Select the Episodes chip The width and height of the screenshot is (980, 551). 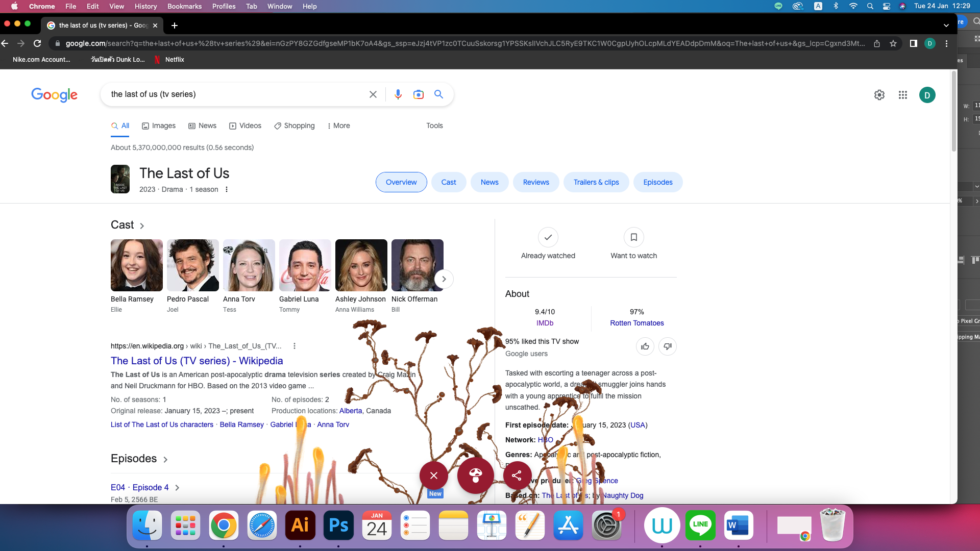658,182
